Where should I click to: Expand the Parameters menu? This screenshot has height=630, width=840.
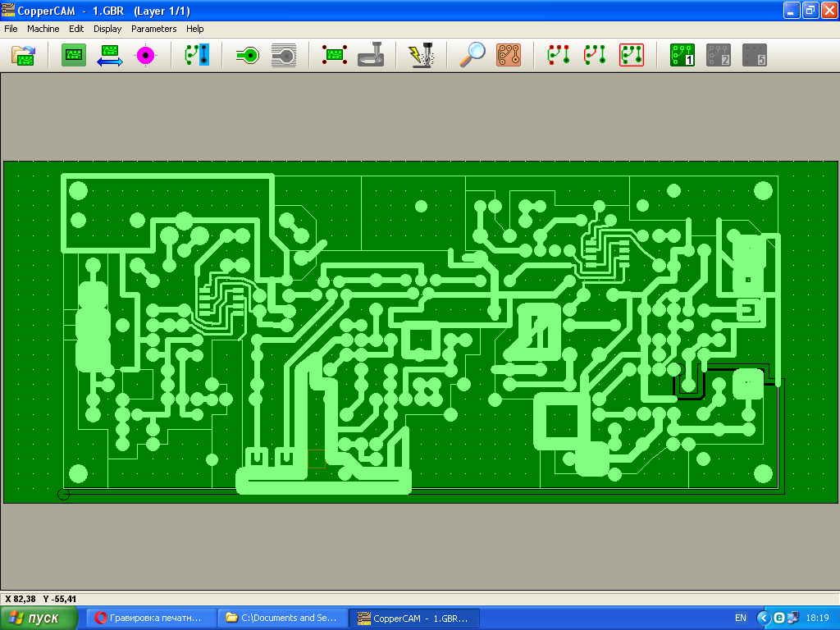(153, 29)
